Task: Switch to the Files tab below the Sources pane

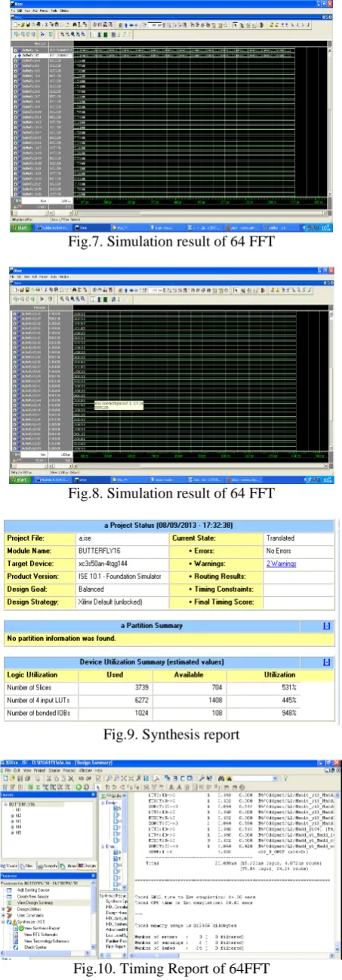Action: tap(26, 865)
